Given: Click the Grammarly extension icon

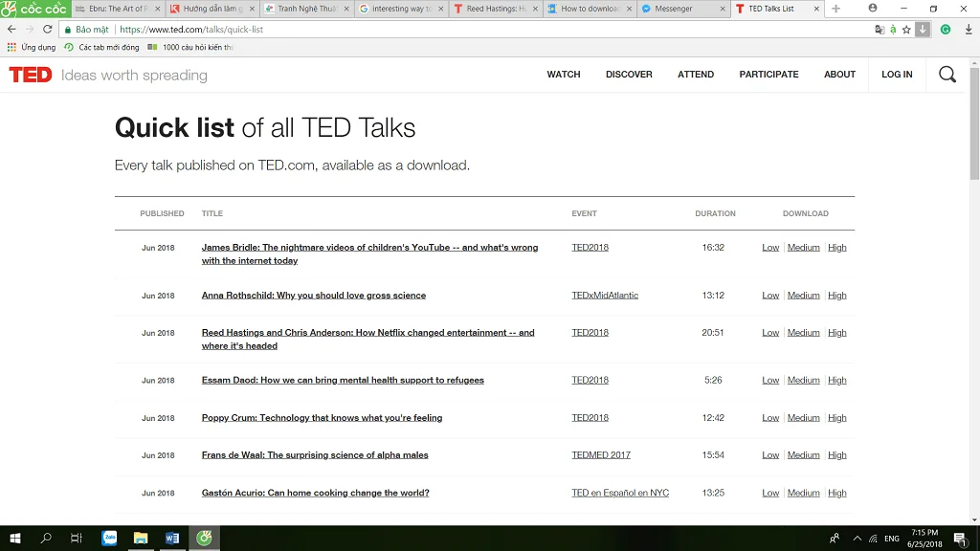Looking at the screenshot, I should point(946,30).
